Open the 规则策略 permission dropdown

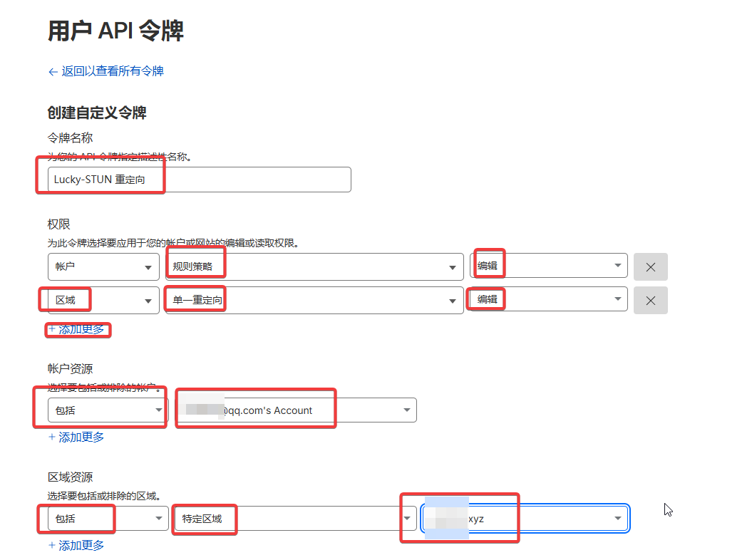(314, 266)
